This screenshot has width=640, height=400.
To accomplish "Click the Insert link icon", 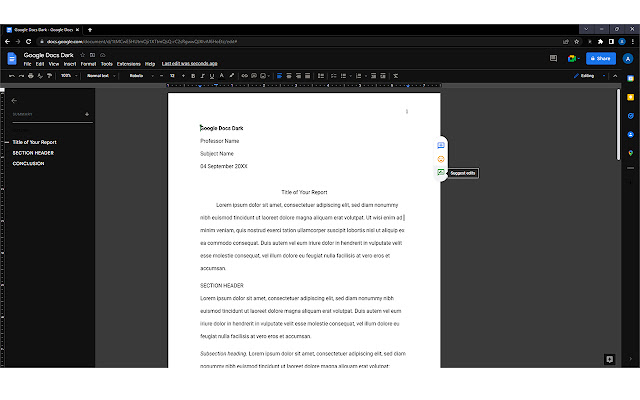I will pyautogui.click(x=244, y=76).
